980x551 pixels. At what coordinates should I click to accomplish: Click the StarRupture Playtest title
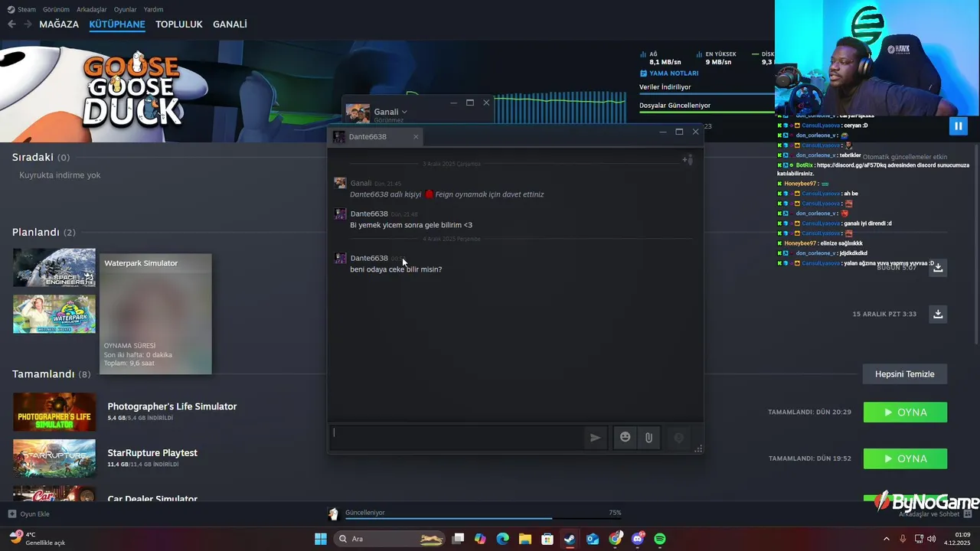tap(152, 453)
